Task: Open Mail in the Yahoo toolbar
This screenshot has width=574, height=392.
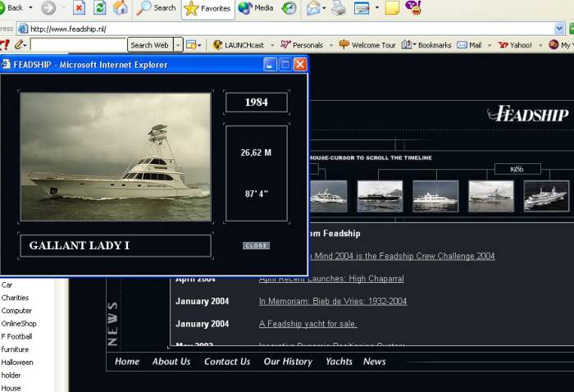Action: (x=470, y=45)
